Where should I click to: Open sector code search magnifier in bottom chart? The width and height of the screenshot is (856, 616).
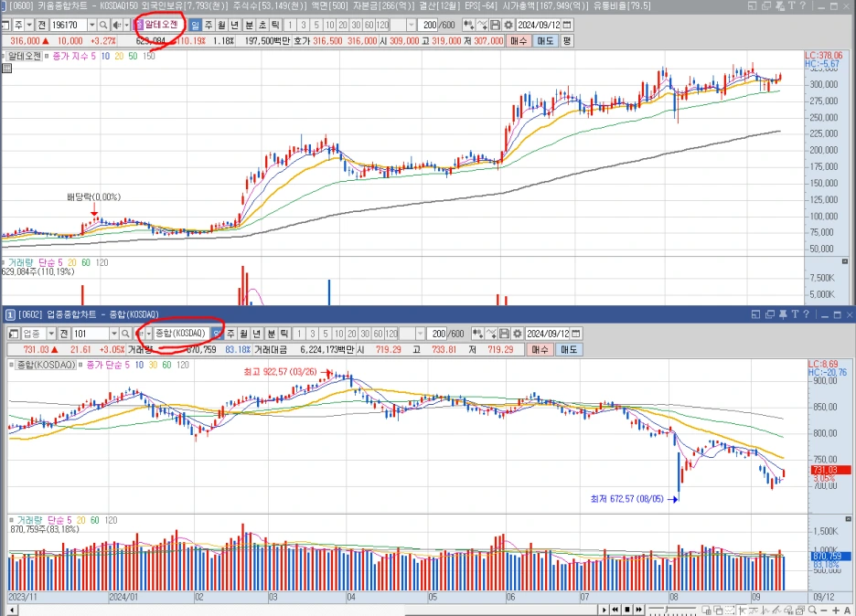[x=125, y=334]
